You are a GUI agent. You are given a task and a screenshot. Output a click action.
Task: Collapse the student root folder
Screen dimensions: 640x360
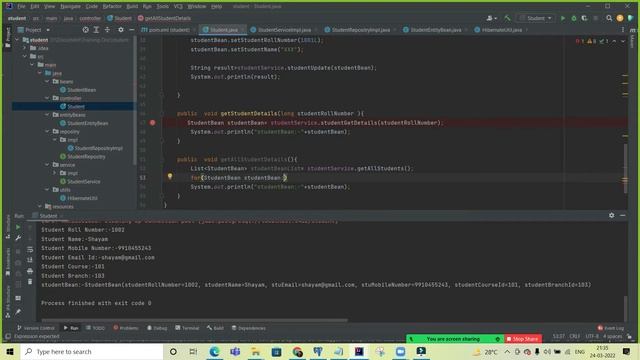[x=17, y=40]
